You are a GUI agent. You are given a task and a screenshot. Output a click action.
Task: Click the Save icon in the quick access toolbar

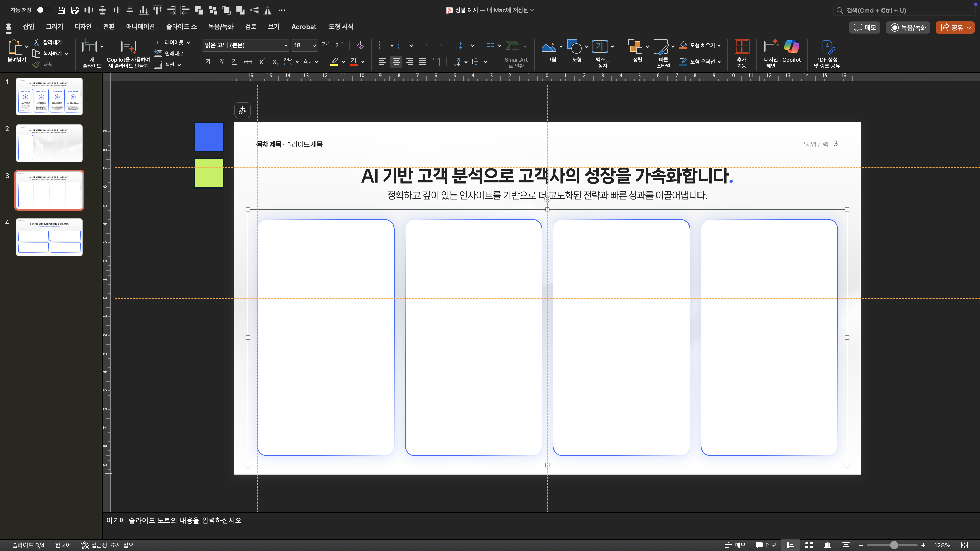[61, 10]
